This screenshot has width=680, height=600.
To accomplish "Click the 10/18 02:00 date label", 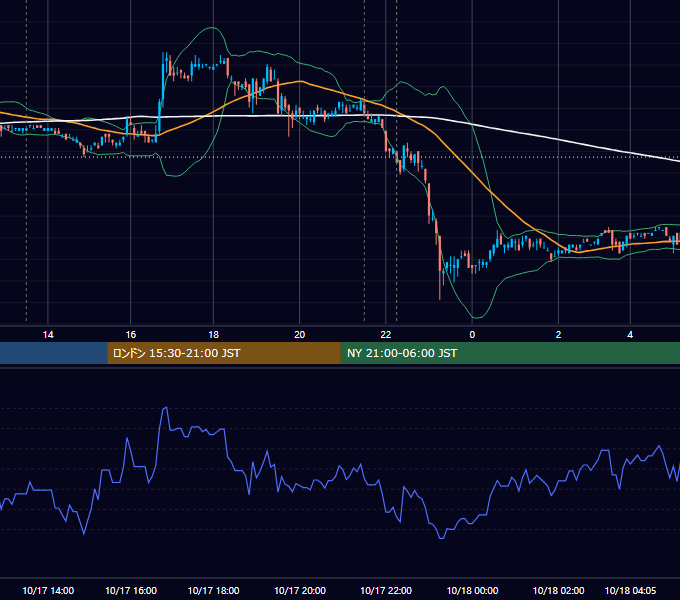I will pyautogui.click(x=558, y=590).
